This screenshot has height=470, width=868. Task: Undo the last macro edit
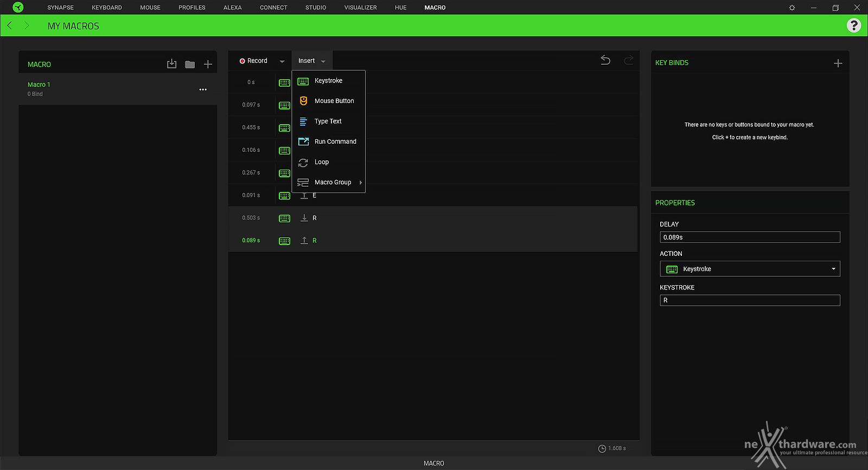(x=605, y=60)
